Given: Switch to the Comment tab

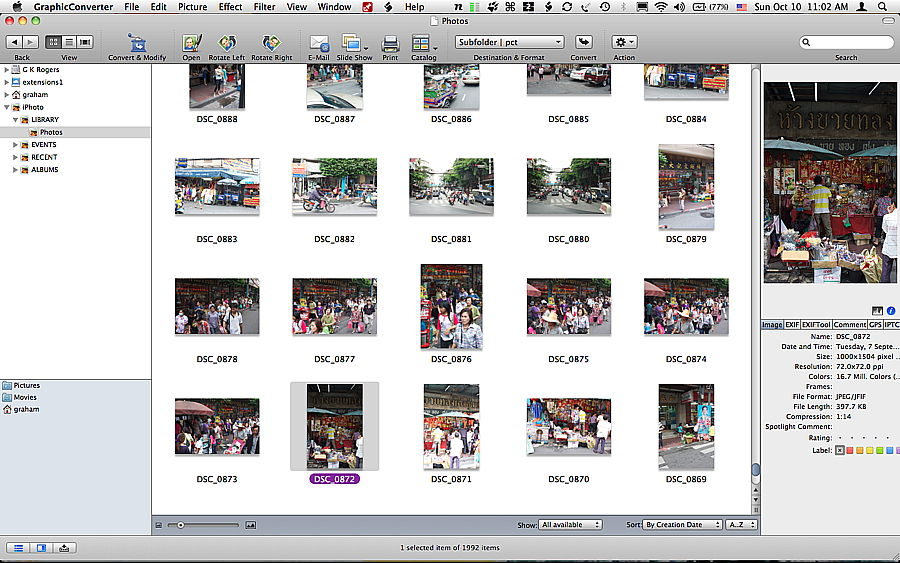Looking at the screenshot, I should [849, 325].
